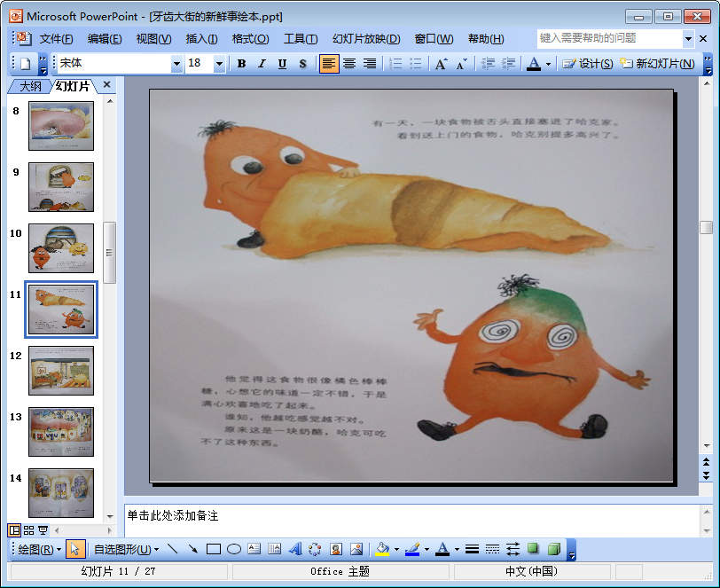This screenshot has width=720, height=588.
Task: Open the Shadow style options
Action: pos(533,549)
